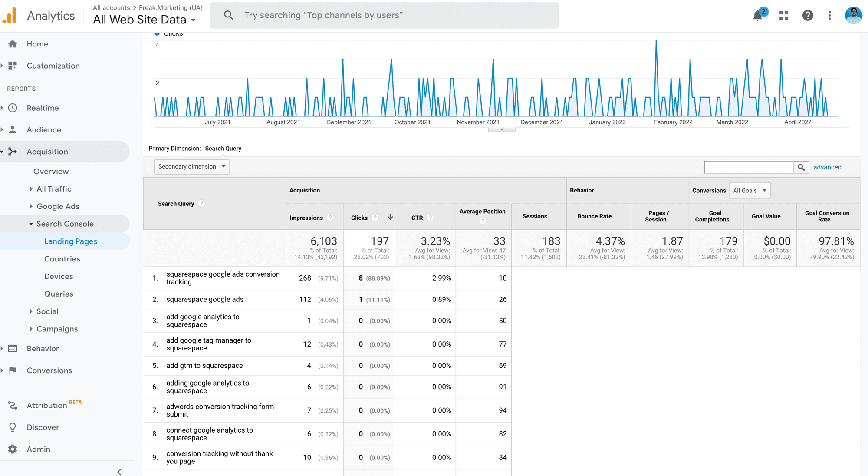This screenshot has width=868, height=476.
Task: Expand the Campaigns section
Action: pos(31,329)
